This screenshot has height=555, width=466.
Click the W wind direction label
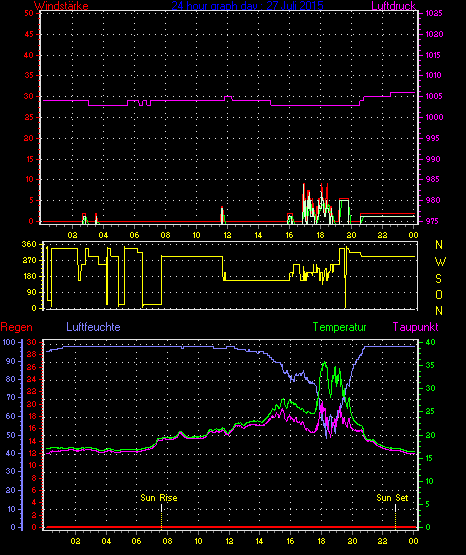click(x=440, y=262)
